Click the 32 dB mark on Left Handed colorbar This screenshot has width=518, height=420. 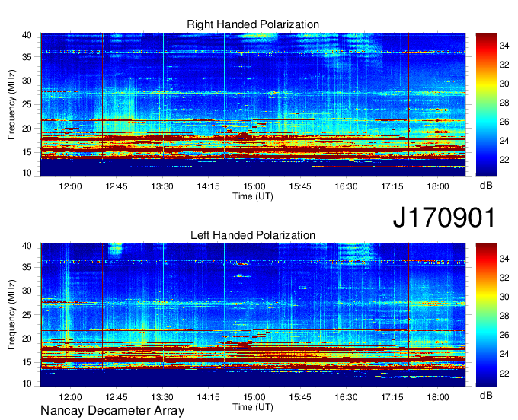coord(504,278)
